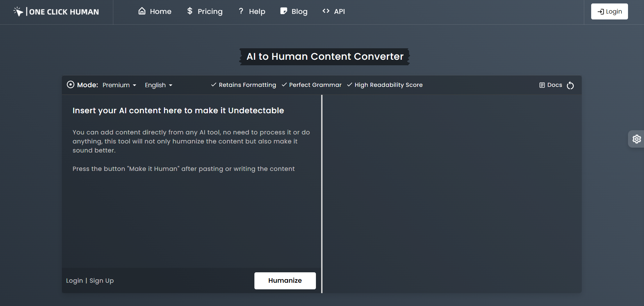The height and width of the screenshot is (306, 644).
Task: Visit the Blog nav item
Action: [294, 11]
